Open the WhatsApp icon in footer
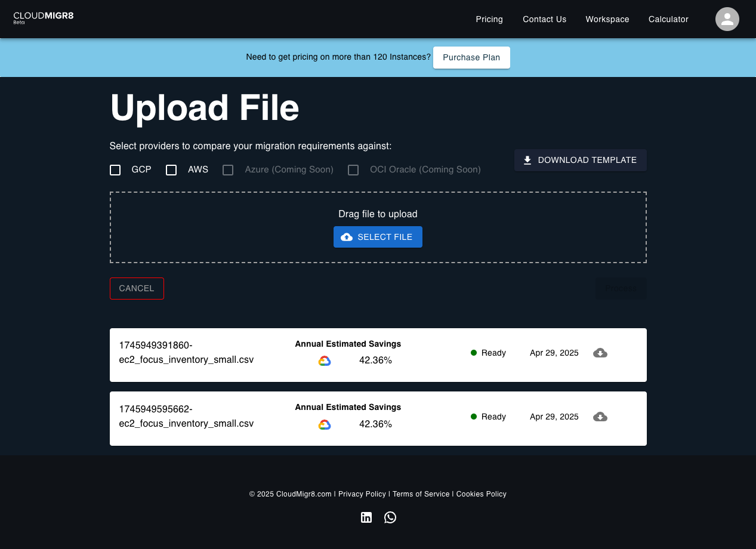 pos(390,517)
